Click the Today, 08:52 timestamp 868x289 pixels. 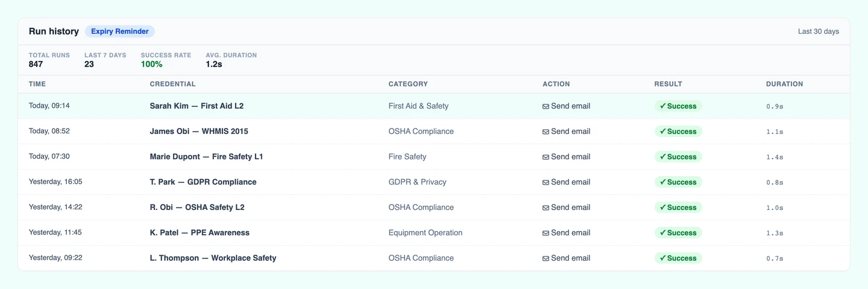[49, 131]
